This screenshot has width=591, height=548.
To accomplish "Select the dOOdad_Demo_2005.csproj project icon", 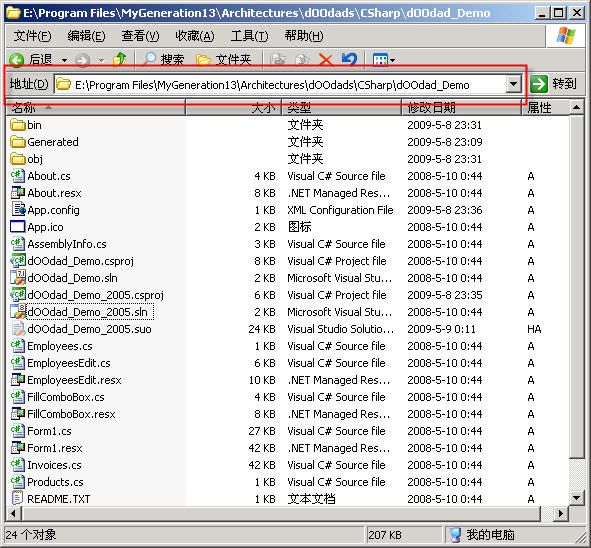I will click(x=18, y=294).
